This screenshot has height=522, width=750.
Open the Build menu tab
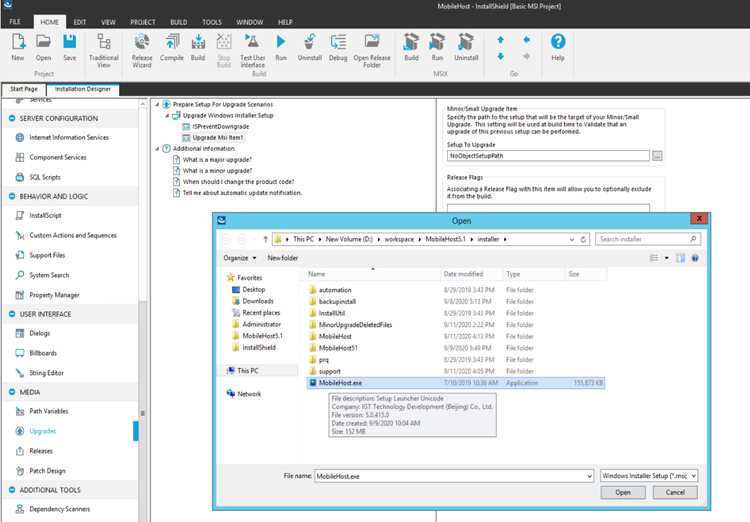pyautogui.click(x=178, y=22)
